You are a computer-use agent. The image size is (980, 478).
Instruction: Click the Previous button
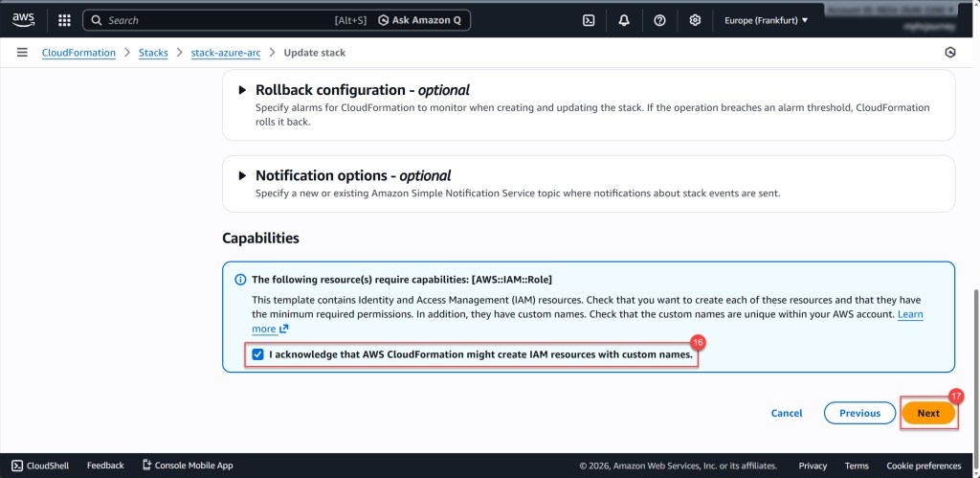(859, 413)
